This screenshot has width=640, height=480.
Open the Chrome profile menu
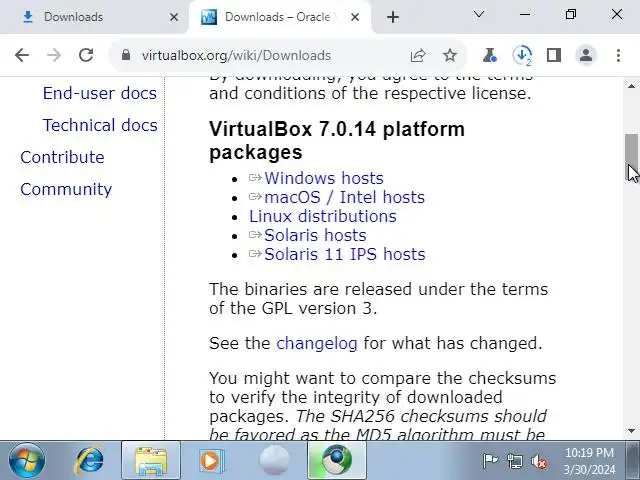tap(586, 55)
